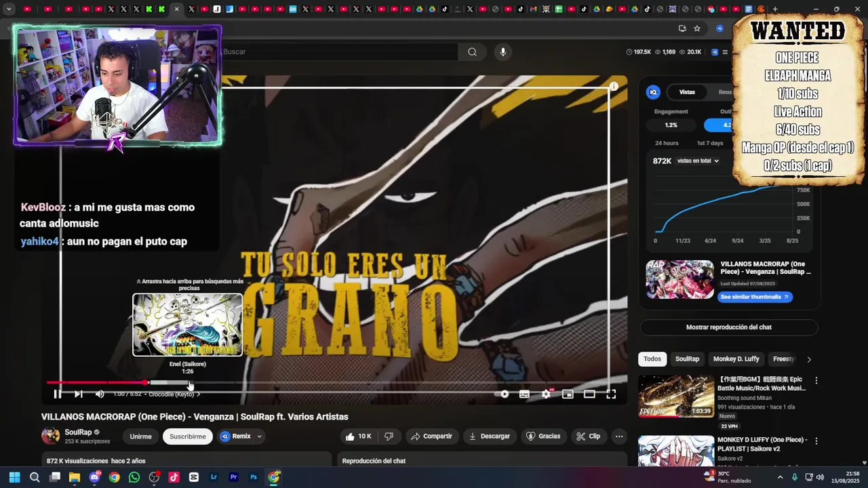Screen dimensions: 868x488
Task: Select the Monkey D. Luffy filter chip
Action: pos(736,359)
